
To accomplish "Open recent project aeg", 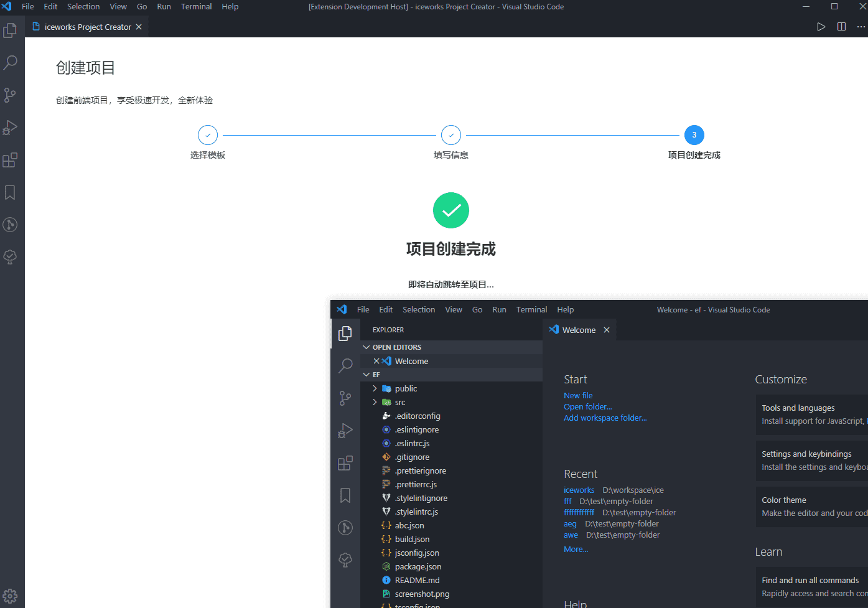I will [570, 523].
